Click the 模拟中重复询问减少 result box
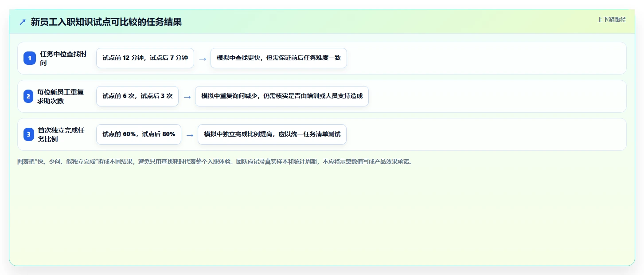 pos(282,96)
